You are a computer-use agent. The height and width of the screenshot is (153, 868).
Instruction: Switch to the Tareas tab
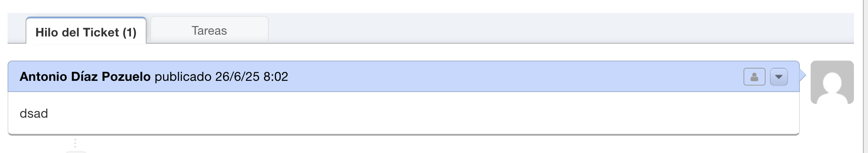point(209,31)
